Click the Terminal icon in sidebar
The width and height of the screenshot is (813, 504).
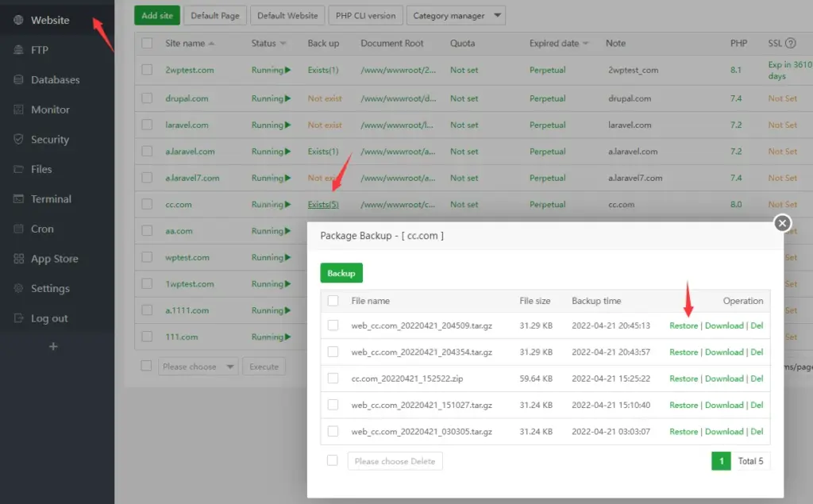[18, 199]
